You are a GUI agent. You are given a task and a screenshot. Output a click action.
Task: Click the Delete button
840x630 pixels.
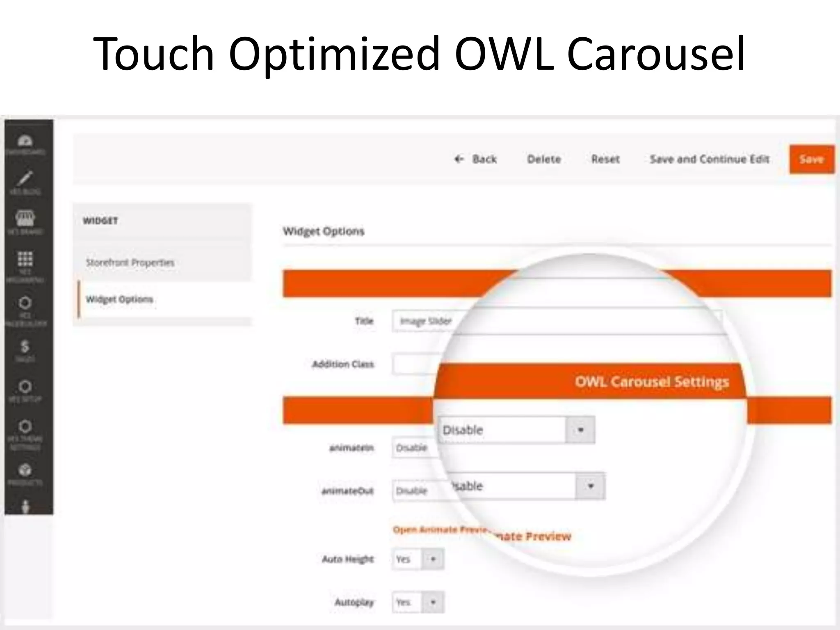pos(544,159)
